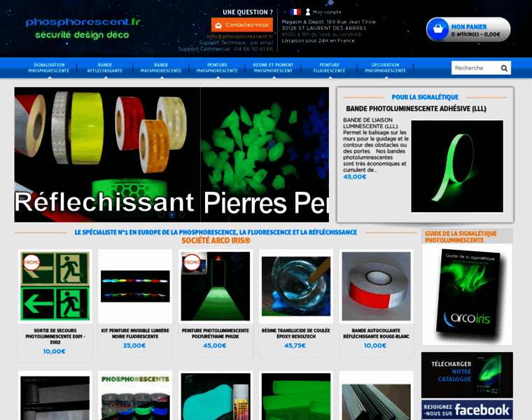Open the Pierres carousel slide with green stones
This screenshot has height=420, width=532.
(x=265, y=155)
